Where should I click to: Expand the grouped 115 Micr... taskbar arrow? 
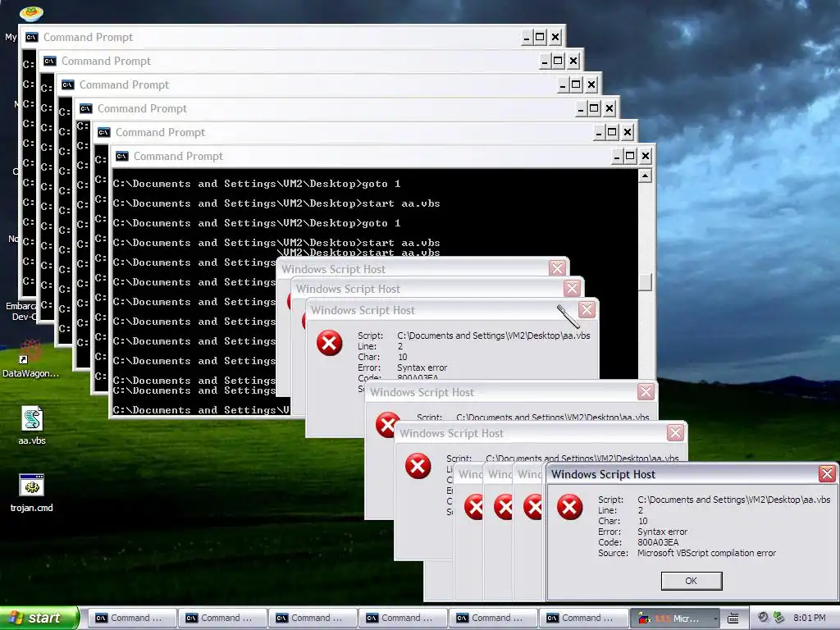[715, 619]
